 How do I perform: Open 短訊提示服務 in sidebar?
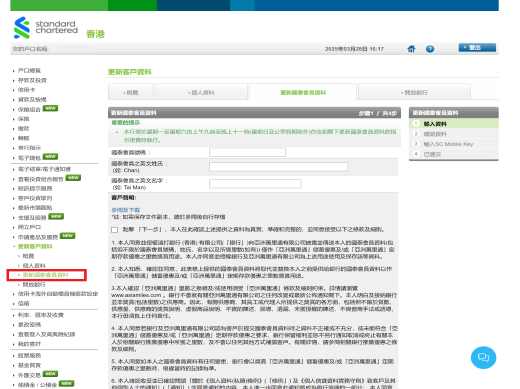click(x=35, y=188)
